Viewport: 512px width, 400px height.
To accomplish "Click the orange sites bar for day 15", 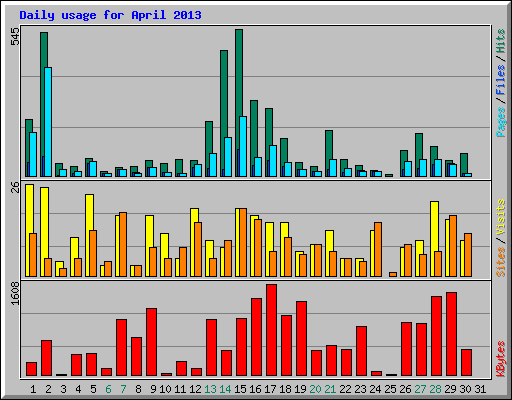I will [243, 242].
